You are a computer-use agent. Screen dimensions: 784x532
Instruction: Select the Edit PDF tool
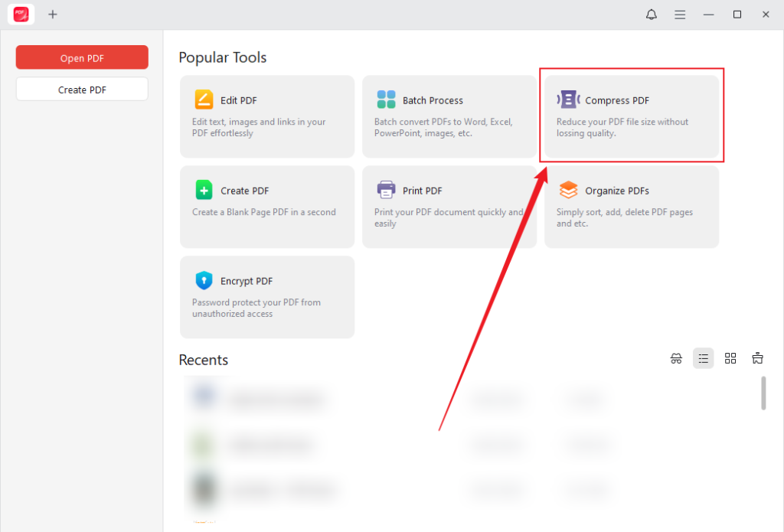click(x=266, y=115)
